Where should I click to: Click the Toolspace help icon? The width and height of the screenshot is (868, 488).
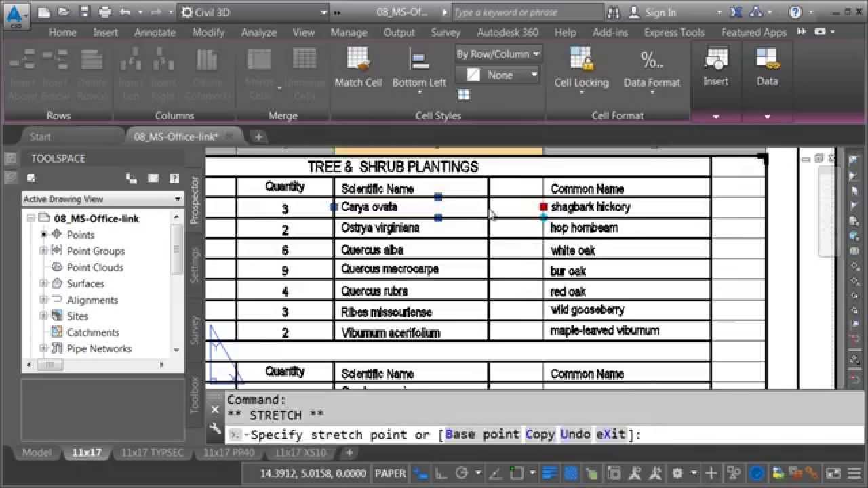[174, 178]
